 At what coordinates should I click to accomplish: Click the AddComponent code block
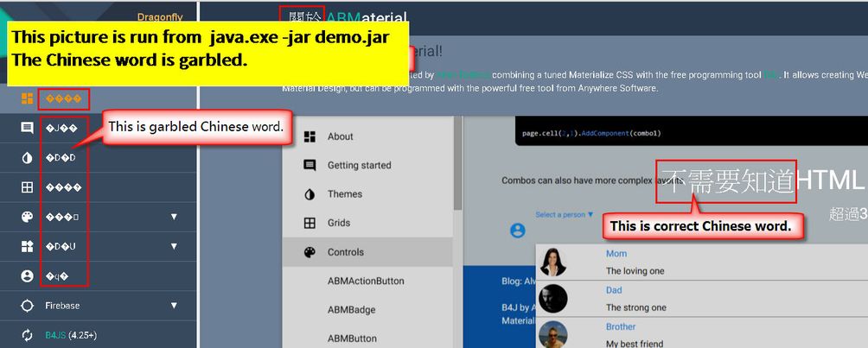coord(692,131)
